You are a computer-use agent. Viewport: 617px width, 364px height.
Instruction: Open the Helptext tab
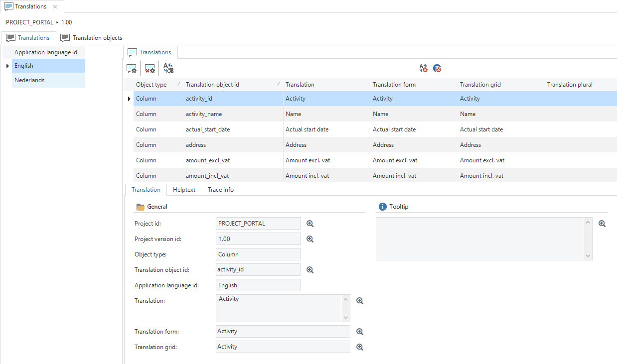pos(184,190)
